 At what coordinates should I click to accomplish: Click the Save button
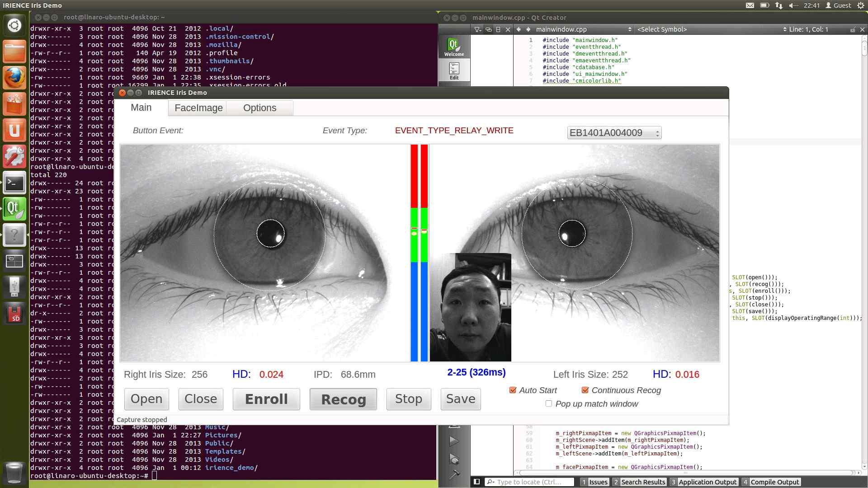[461, 399]
